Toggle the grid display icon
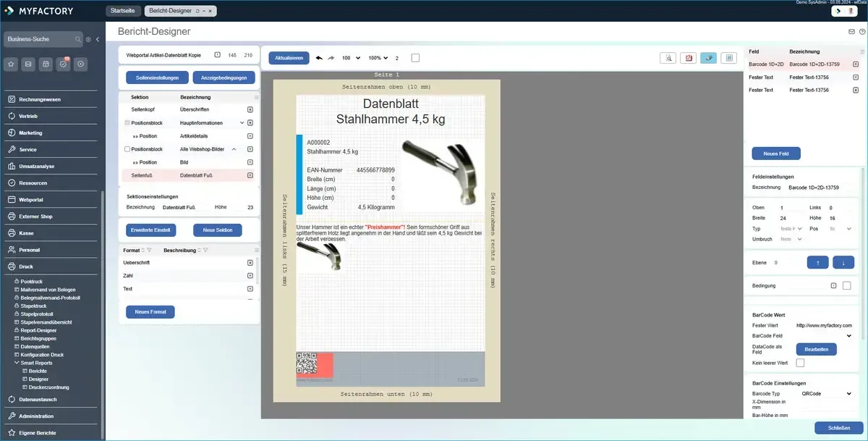 (729, 58)
